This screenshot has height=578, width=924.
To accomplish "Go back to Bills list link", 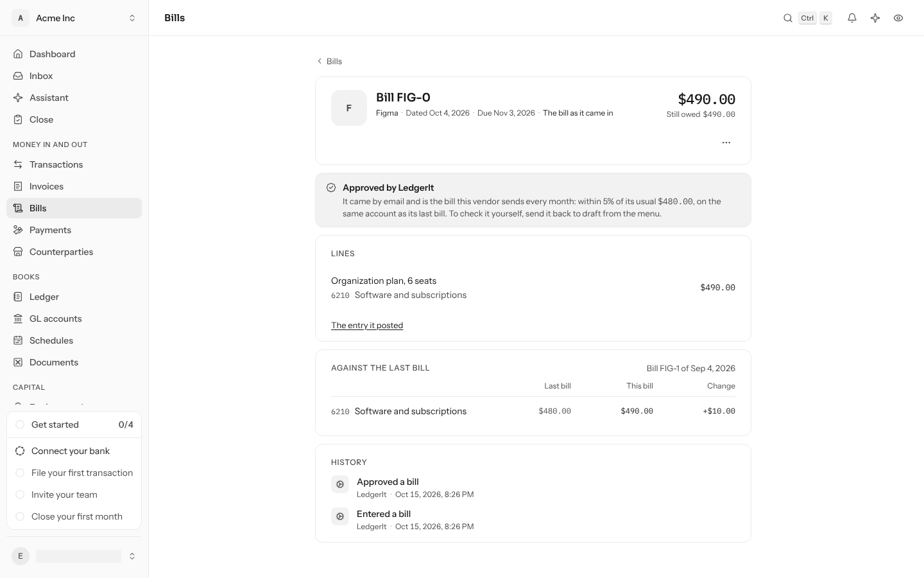I will tap(329, 61).
